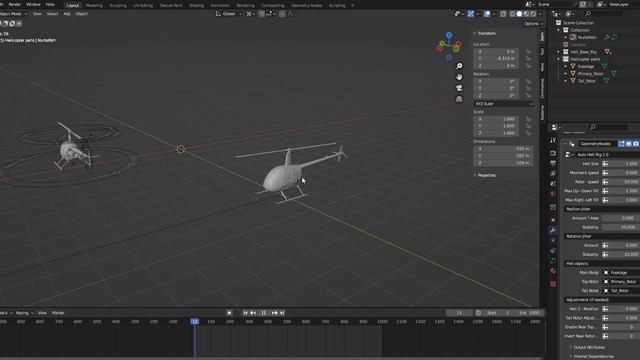Open the Object Mode dropdown
This screenshot has height=360, width=640.
13,13
